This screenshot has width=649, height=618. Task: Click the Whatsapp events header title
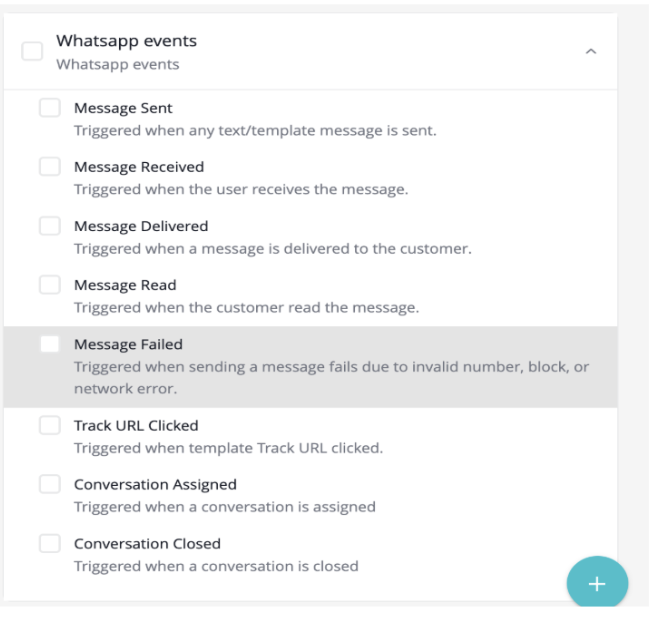pos(126,41)
